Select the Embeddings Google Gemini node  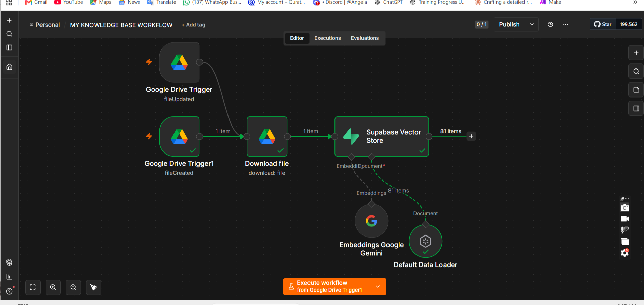372,221
